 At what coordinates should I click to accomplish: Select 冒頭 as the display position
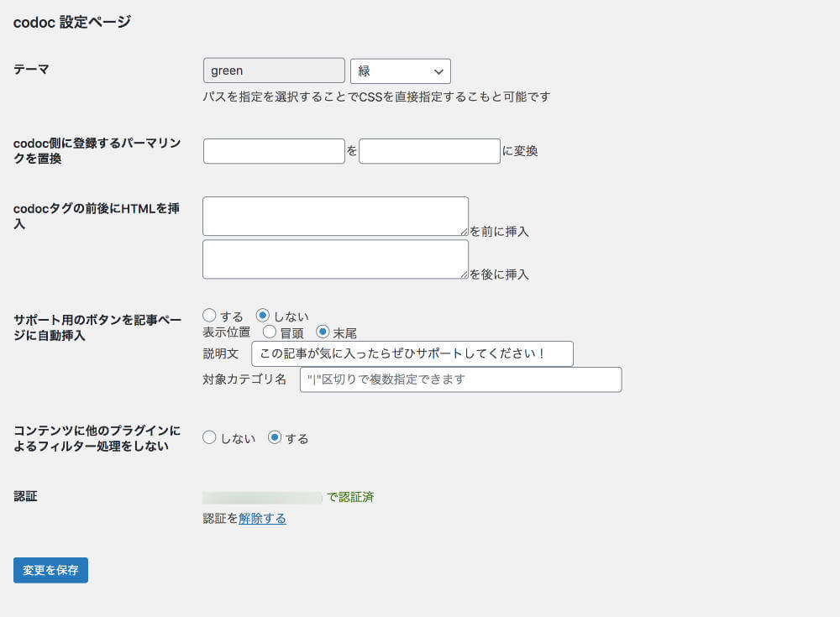click(x=270, y=332)
